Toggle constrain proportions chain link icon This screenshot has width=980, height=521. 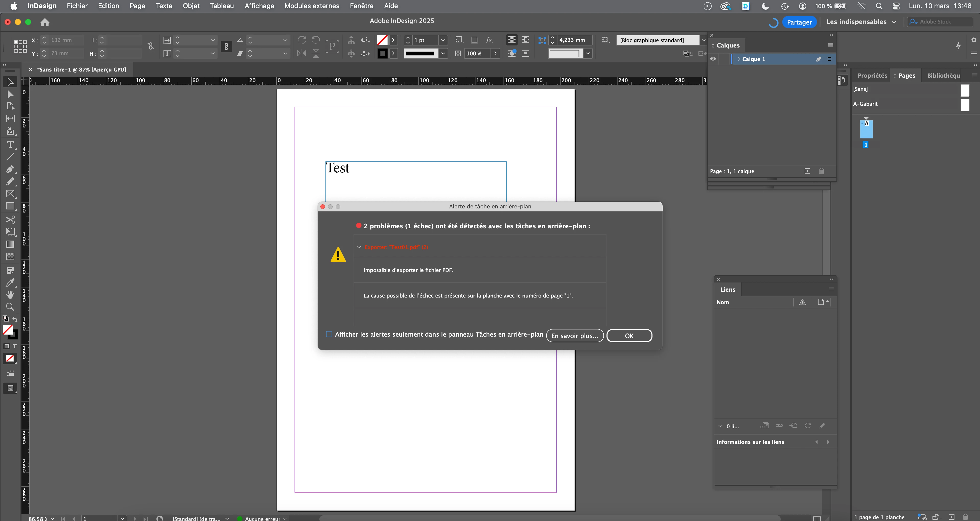[x=151, y=46]
